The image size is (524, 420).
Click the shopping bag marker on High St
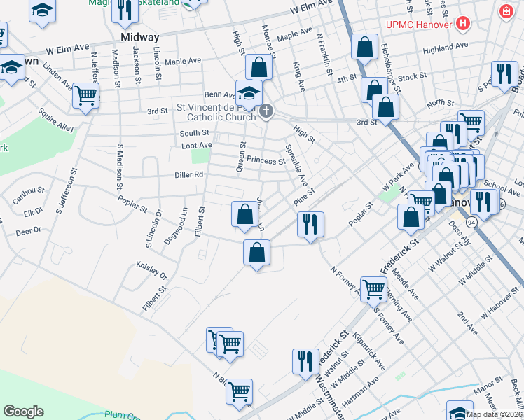point(259,67)
